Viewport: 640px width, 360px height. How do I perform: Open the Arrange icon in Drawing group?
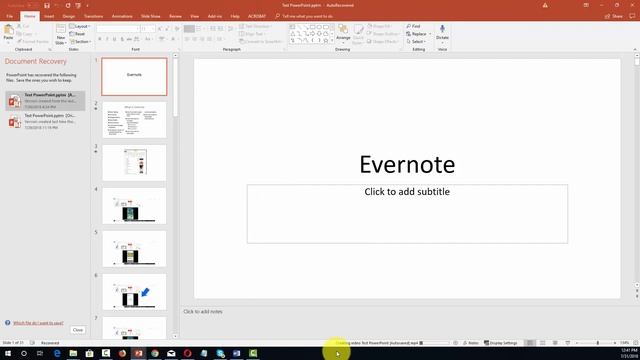click(343, 30)
